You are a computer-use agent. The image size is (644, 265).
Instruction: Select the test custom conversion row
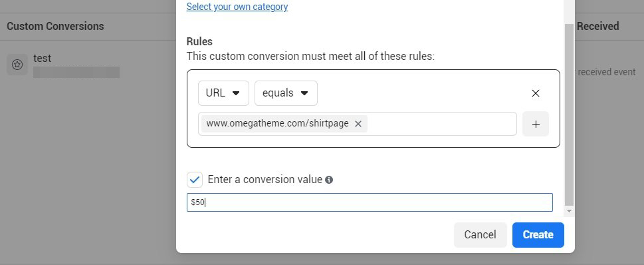tap(88, 65)
